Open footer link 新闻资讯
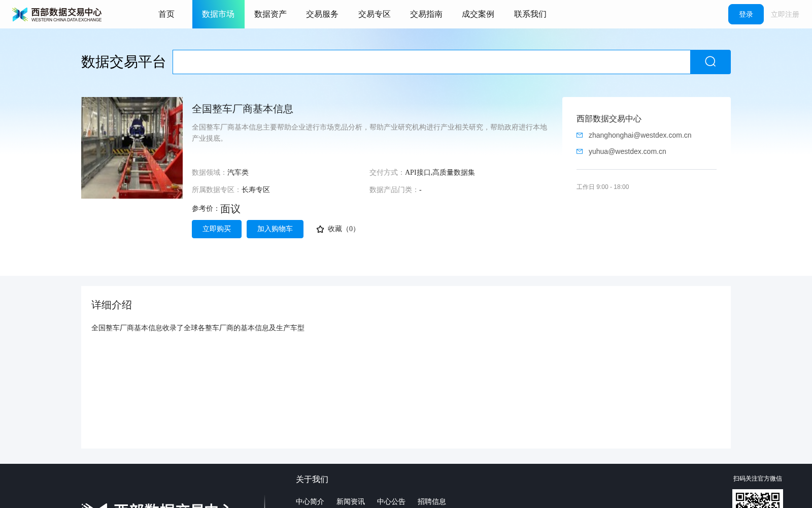This screenshot has width=812, height=508. coord(351,501)
